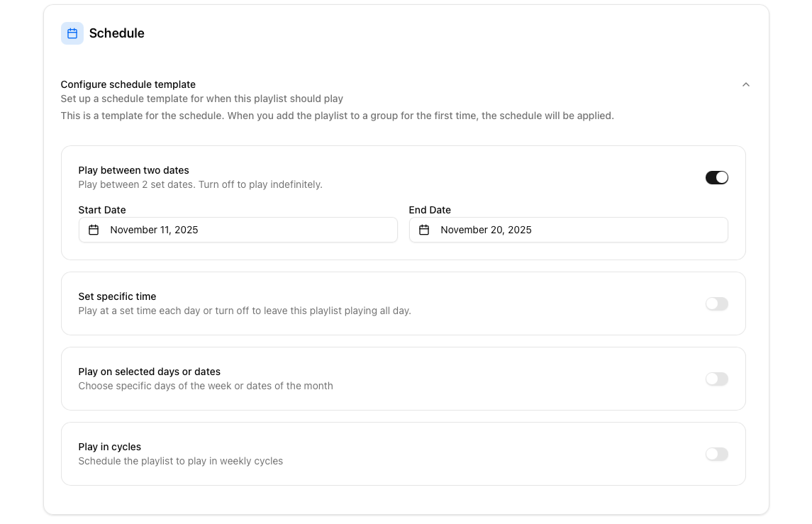Image resolution: width=812 pixels, height=524 pixels.
Task: Click the Play between two dates title
Action: [134, 170]
